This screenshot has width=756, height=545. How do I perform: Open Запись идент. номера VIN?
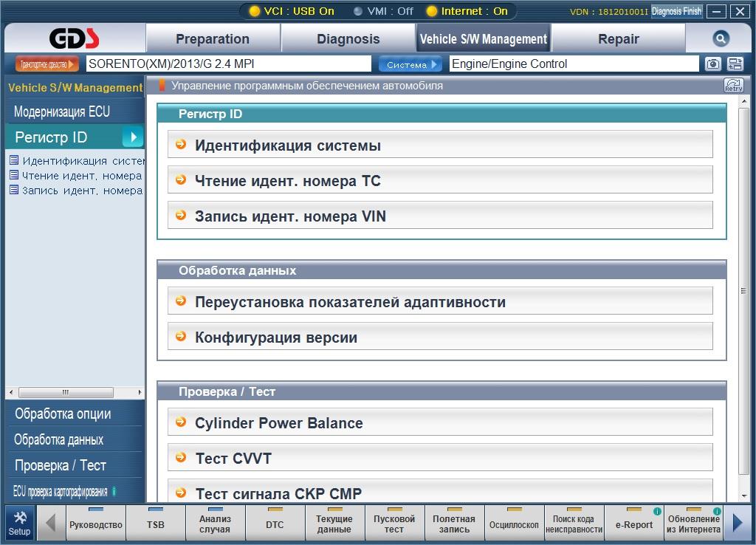(x=440, y=216)
